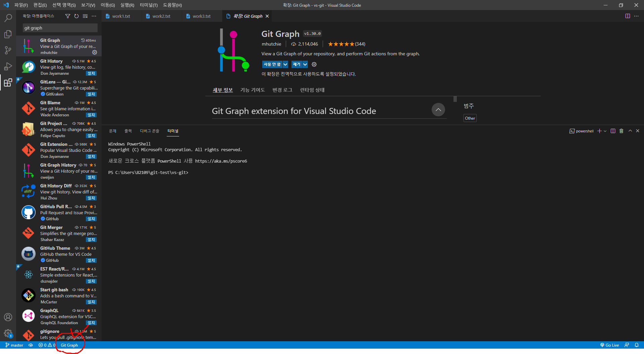Select the Extensions view icon
The image size is (644, 354).
click(8, 82)
